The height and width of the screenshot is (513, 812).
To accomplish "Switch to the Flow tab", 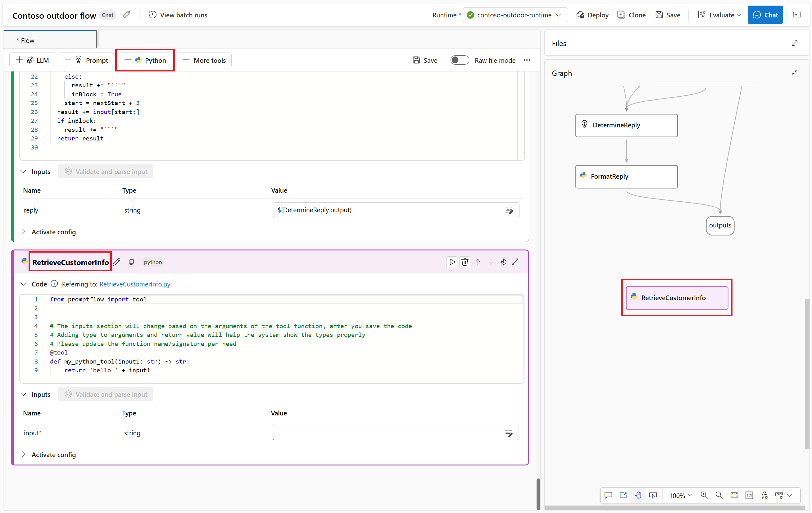I will 50,40.
